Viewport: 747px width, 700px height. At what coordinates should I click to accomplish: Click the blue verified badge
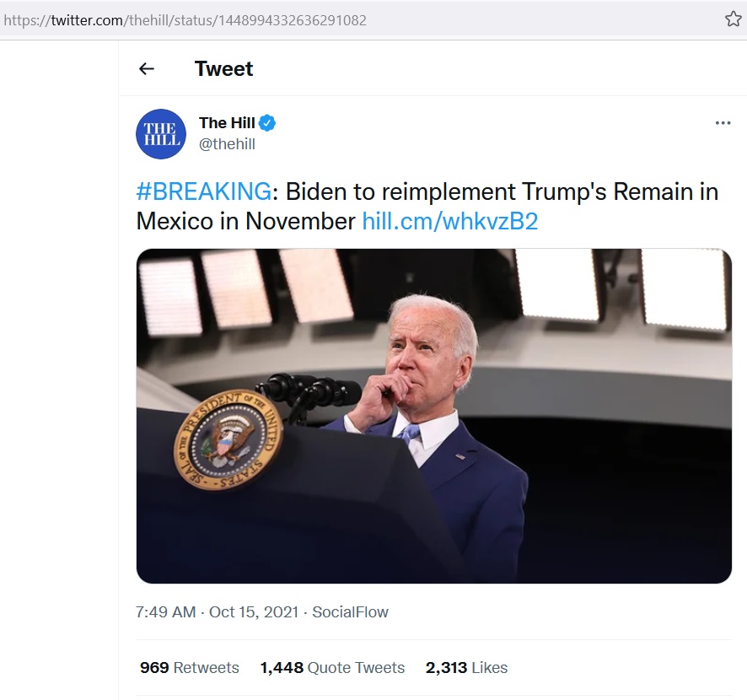tap(267, 123)
